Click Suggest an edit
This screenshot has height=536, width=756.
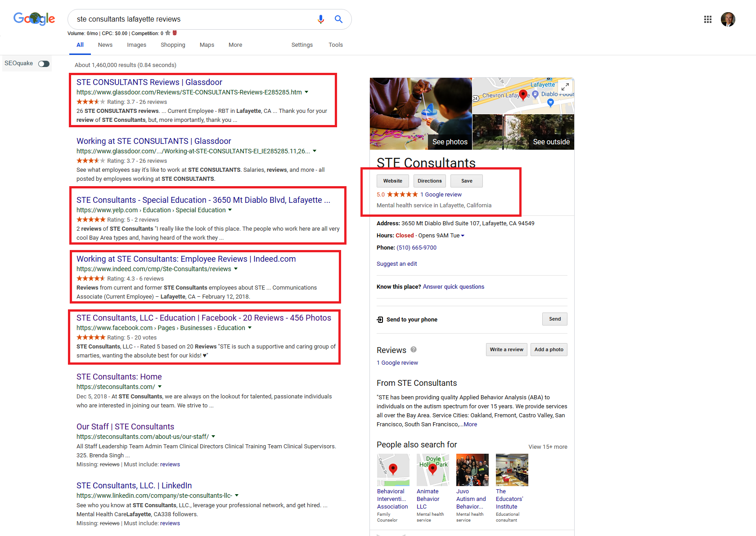coord(397,264)
